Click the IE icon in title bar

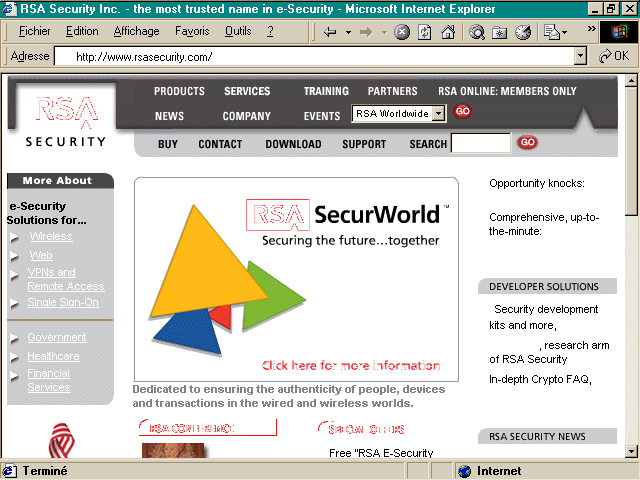tap(9, 9)
